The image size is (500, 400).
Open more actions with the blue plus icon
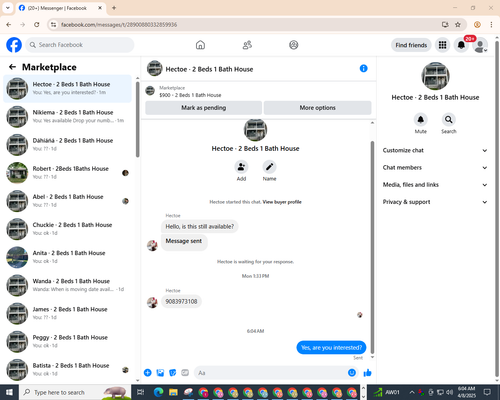click(x=148, y=373)
